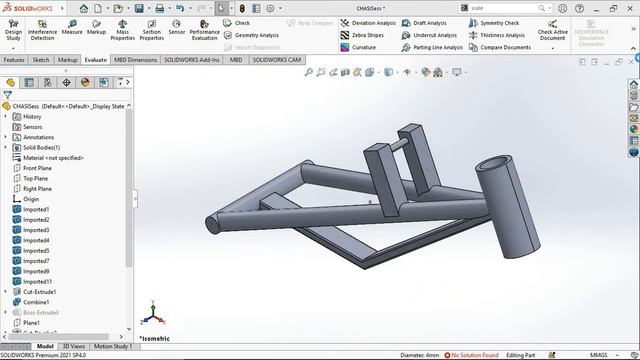Select the Origin item
This screenshot has height=360, width=640.
(x=26, y=199)
